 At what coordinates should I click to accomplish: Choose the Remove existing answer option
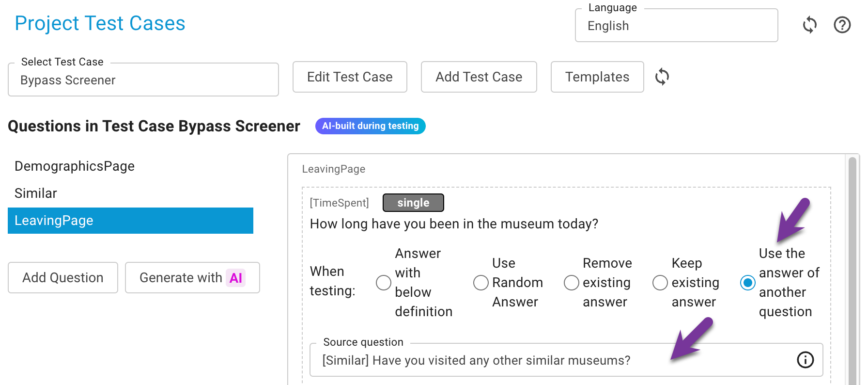572,283
